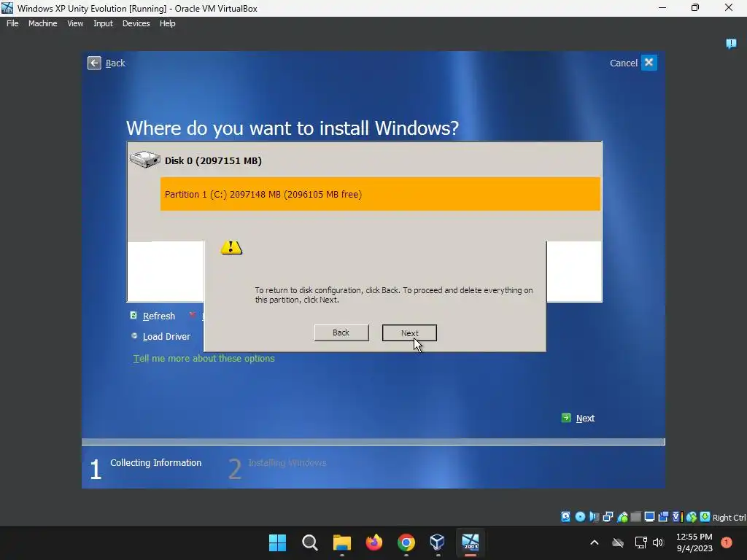Click the mouse integration status icon
This screenshot has height=560, width=747.
coord(692,517)
